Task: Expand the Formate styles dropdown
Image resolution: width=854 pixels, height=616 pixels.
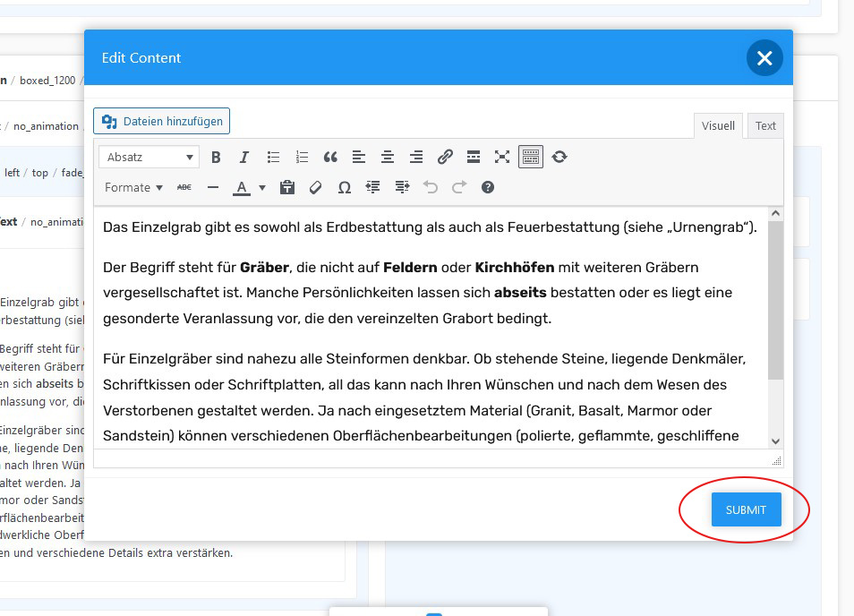Action: coord(133,188)
